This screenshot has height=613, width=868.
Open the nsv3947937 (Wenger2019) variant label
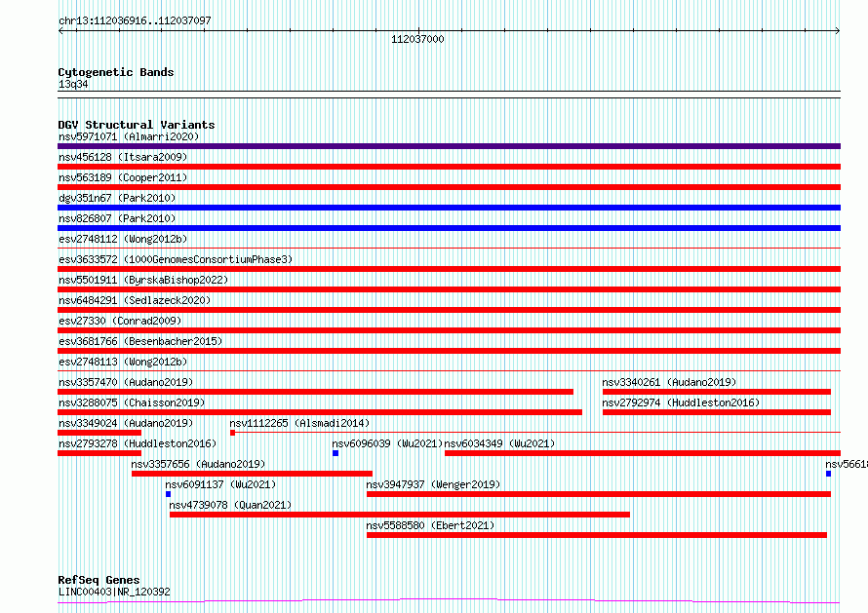[432, 484]
